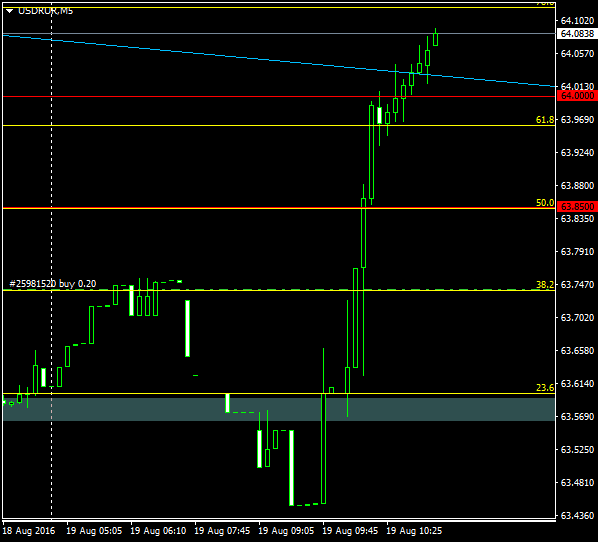Click the 63.5690 price scale value
The width and height of the screenshot is (598, 542).
point(577,417)
